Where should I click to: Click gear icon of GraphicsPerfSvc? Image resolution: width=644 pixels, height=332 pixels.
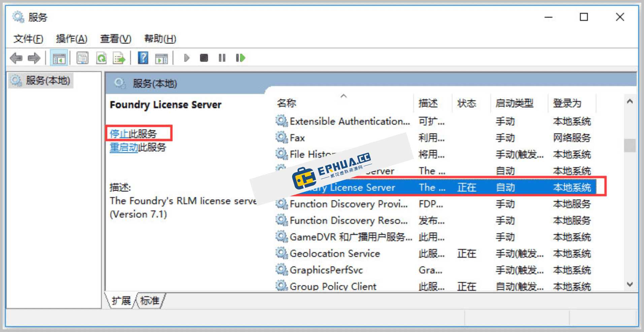282,269
